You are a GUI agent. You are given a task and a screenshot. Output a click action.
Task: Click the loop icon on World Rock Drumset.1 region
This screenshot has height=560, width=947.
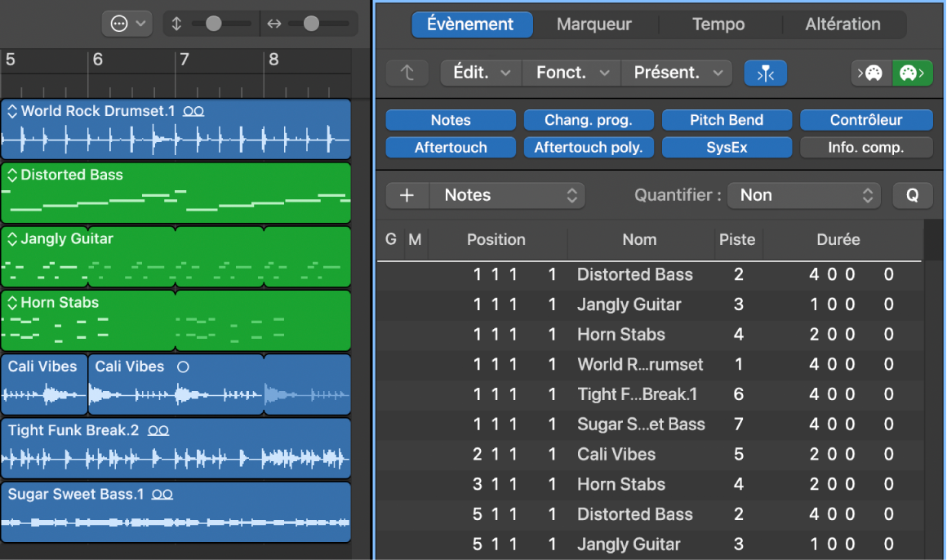pyautogui.click(x=193, y=112)
